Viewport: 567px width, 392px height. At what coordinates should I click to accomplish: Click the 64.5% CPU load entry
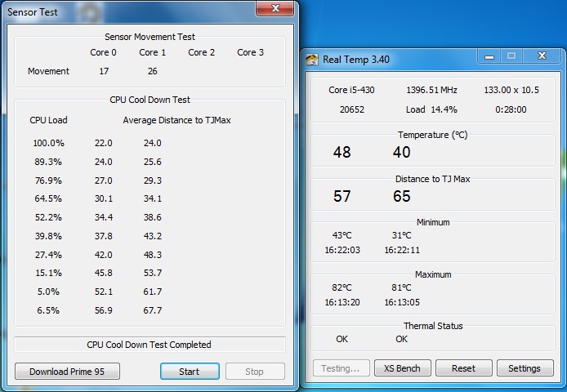[48, 198]
